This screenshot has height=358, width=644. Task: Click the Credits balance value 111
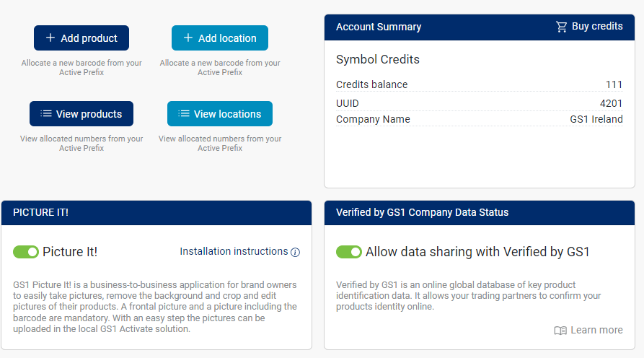point(614,84)
